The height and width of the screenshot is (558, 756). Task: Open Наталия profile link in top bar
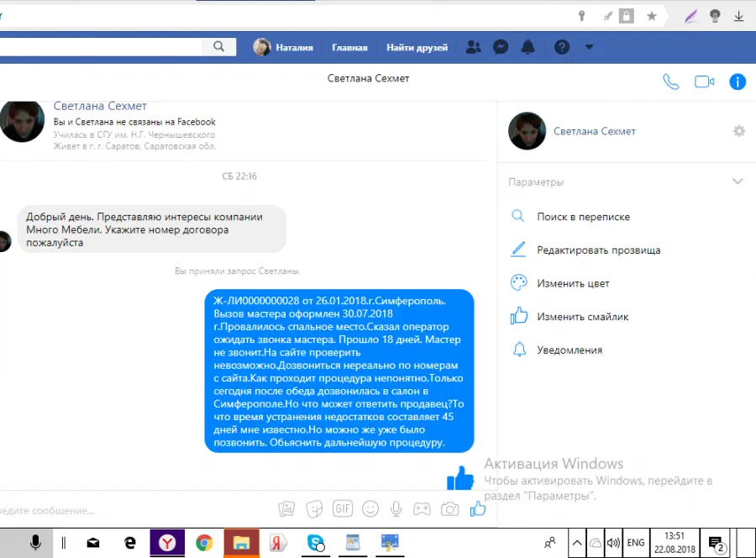tap(283, 47)
